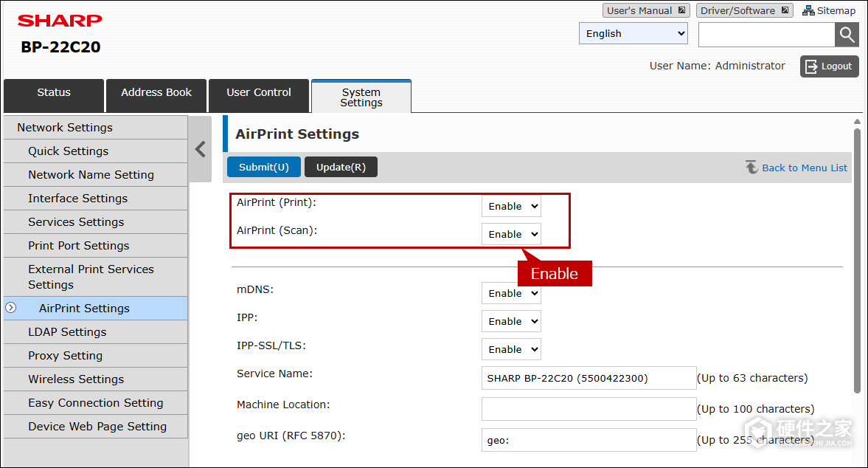Screen dimensions: 868x468
Task: Click the Submit(U) button
Action: click(x=264, y=167)
